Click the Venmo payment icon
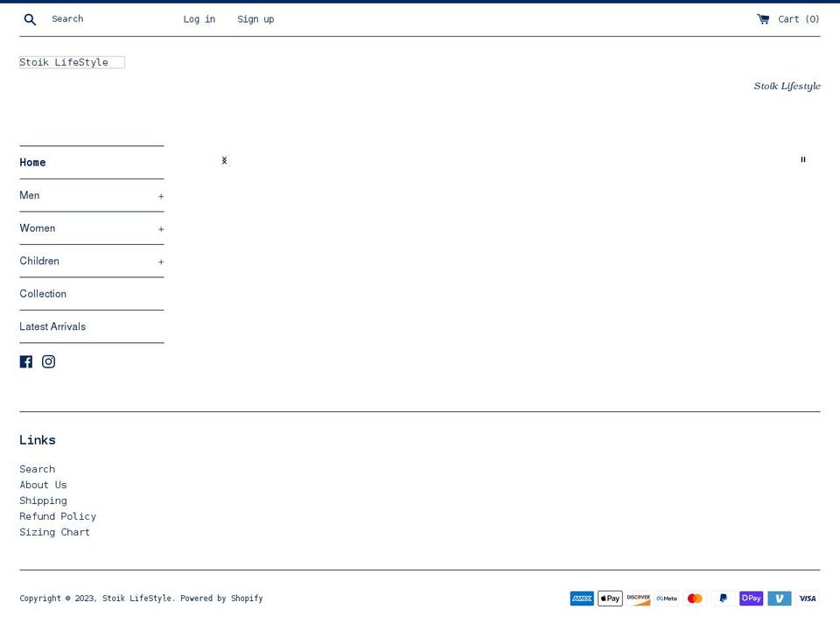Screen dimensions: 840x630 pos(780,598)
